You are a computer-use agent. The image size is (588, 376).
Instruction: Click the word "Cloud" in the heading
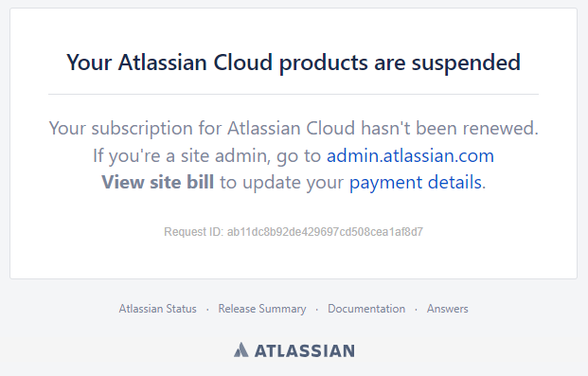[x=243, y=63]
